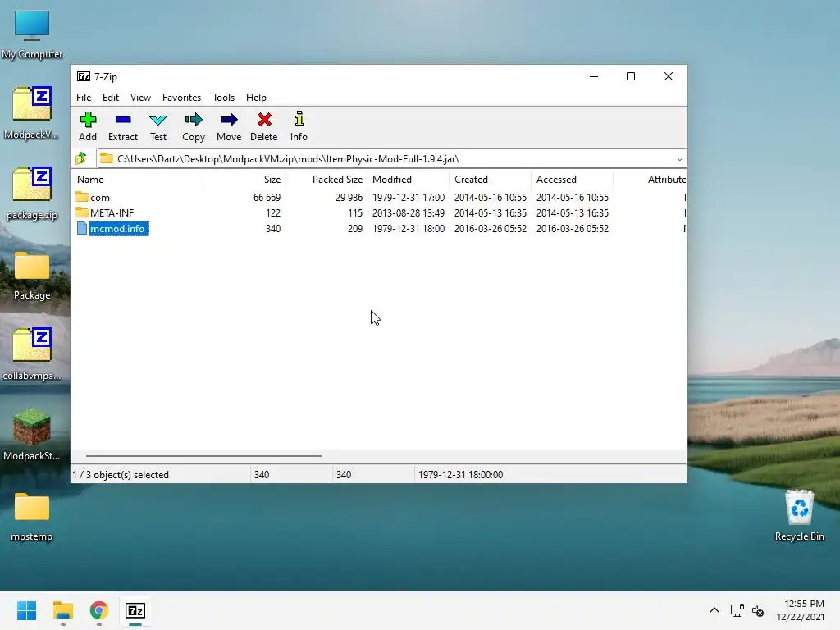The image size is (840, 630).
Task: Open Info for the selected file
Action: [x=299, y=126]
